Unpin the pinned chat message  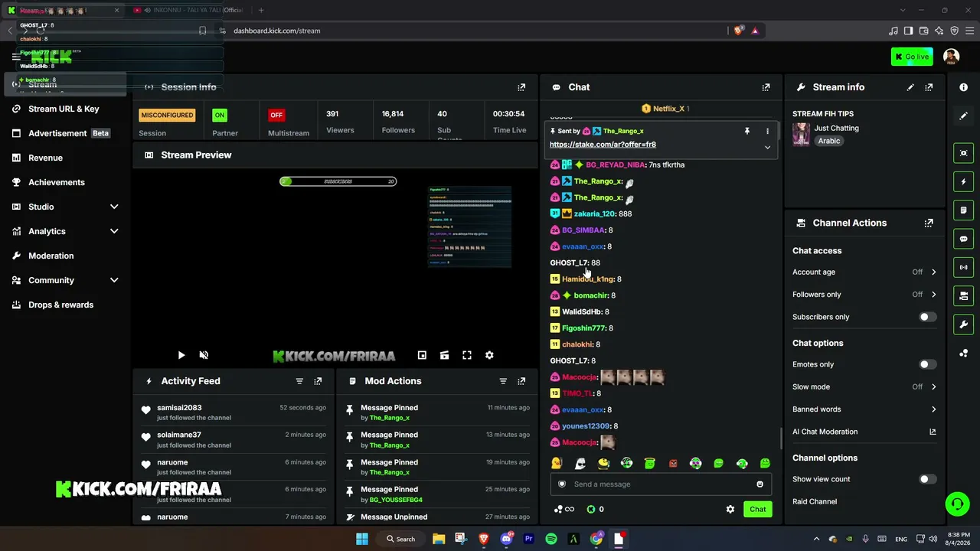click(746, 132)
